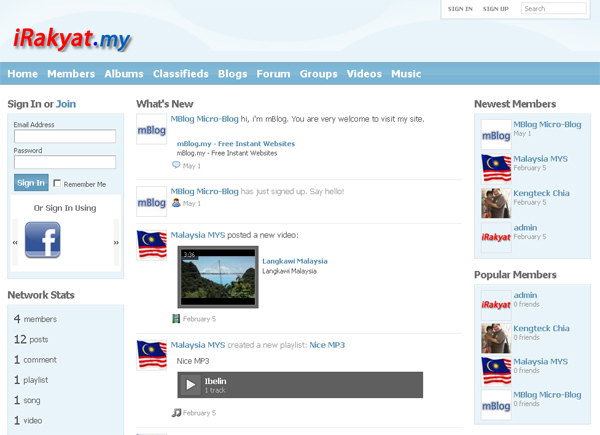This screenshot has width=600, height=435.
Task: Click Kengteck Chia photo in Newest Members
Action: pos(496,203)
